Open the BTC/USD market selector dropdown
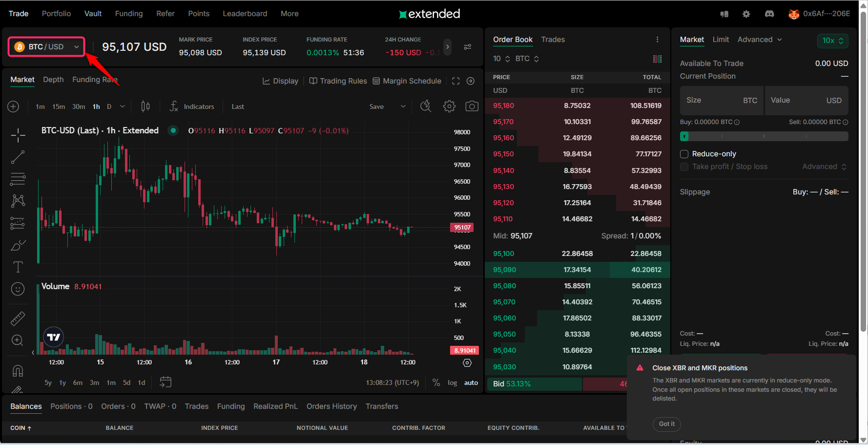The height and width of the screenshot is (445, 868). point(46,46)
